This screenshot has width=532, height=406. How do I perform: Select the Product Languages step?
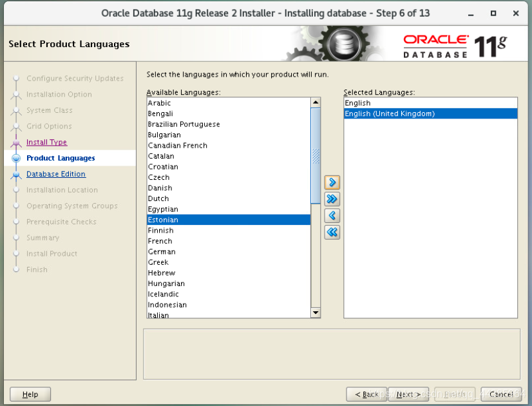click(x=61, y=158)
